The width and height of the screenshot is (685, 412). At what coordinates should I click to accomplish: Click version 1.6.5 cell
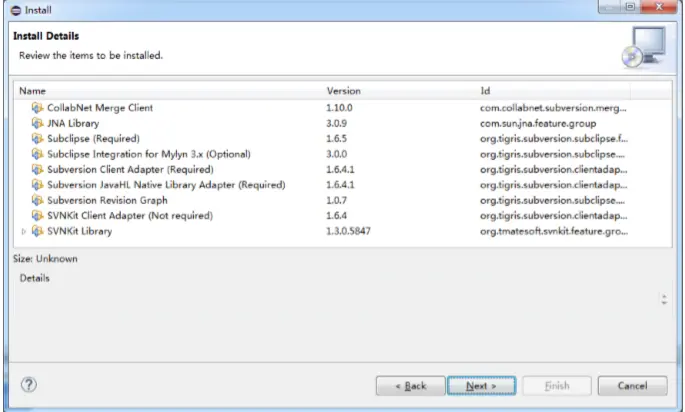coord(336,138)
